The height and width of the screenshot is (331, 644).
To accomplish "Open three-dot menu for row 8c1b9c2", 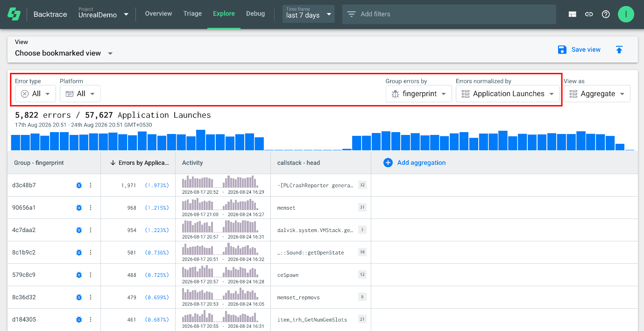I will tap(91, 253).
